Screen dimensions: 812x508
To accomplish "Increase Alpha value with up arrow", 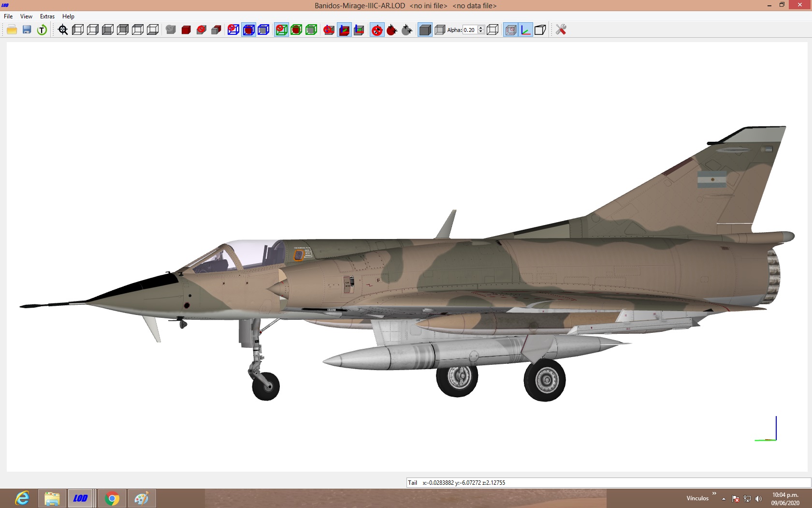I will tap(481, 28).
